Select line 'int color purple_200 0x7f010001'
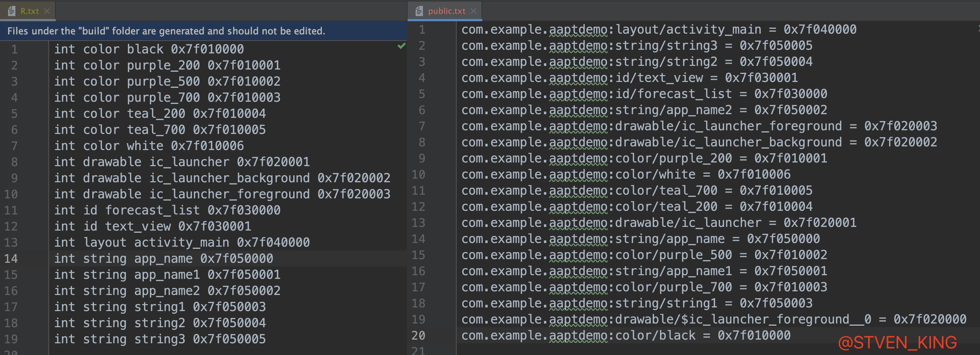The image size is (980, 355). click(167, 65)
